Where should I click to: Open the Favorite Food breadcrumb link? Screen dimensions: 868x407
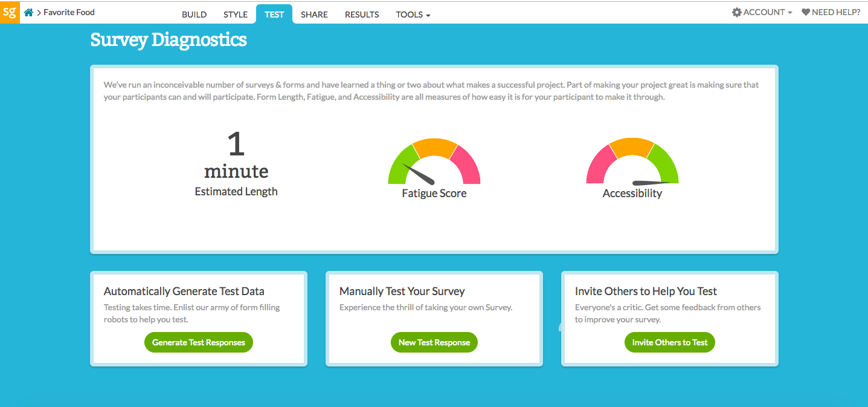tap(69, 12)
